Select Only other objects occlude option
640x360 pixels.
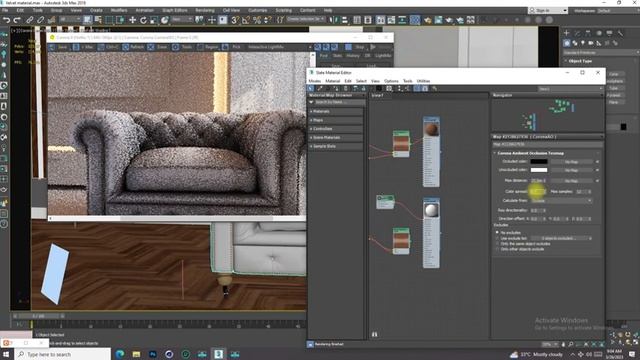coord(497,249)
